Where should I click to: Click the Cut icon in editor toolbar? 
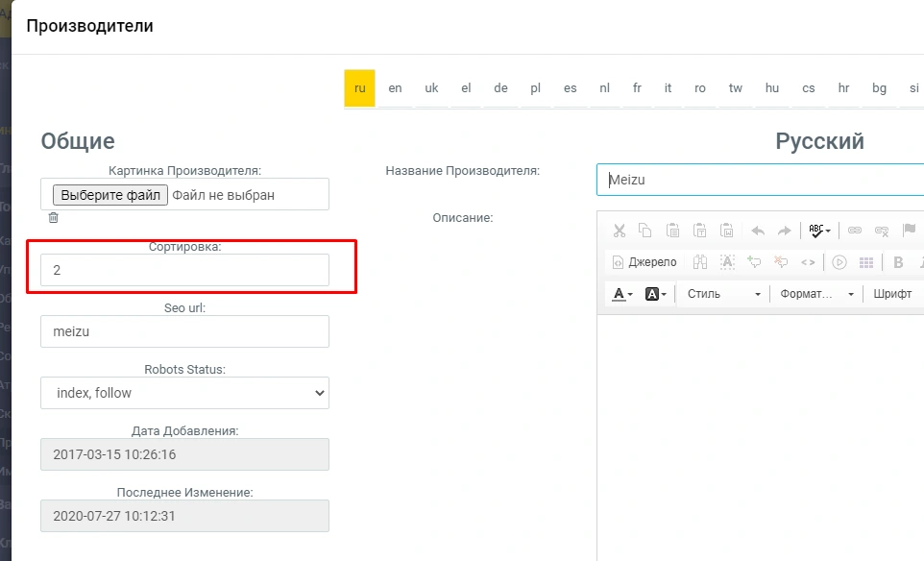620,231
